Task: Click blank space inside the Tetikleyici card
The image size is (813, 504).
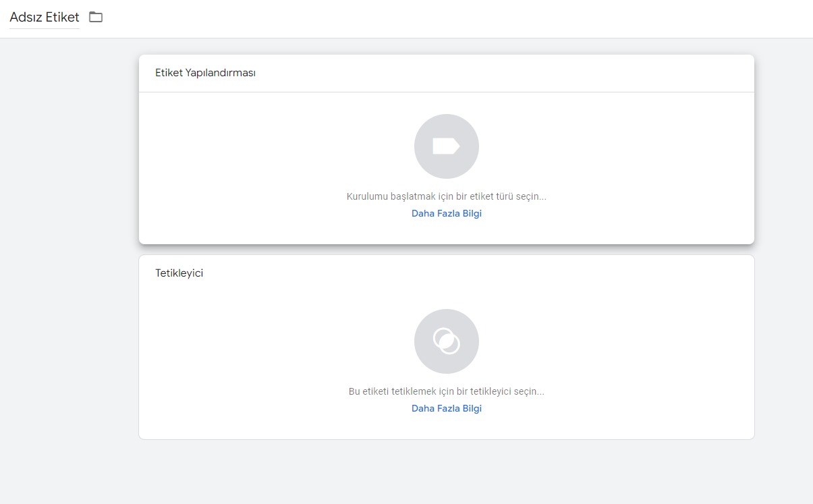Action: tap(256, 358)
